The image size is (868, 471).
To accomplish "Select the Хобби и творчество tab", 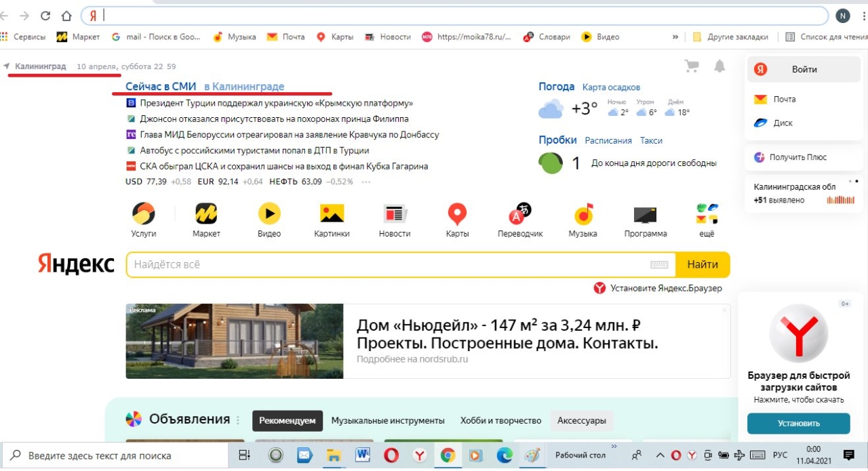I will coord(500,421).
